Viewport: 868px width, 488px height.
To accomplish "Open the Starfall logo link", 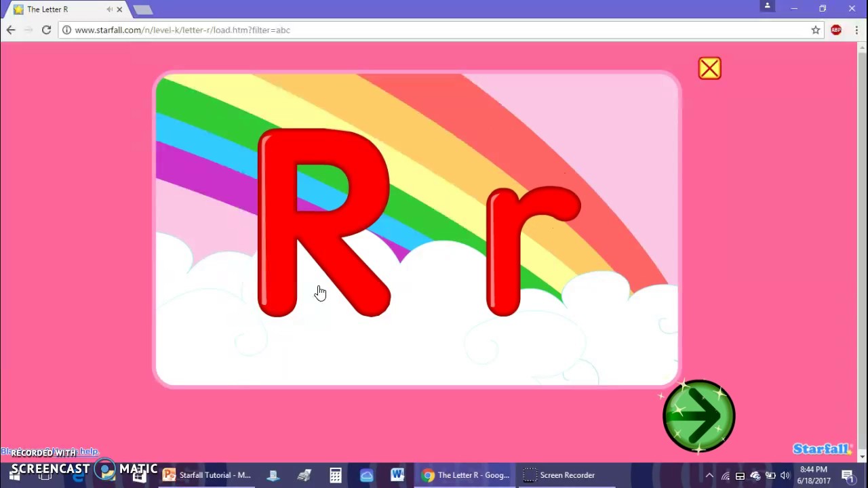I will (x=822, y=449).
